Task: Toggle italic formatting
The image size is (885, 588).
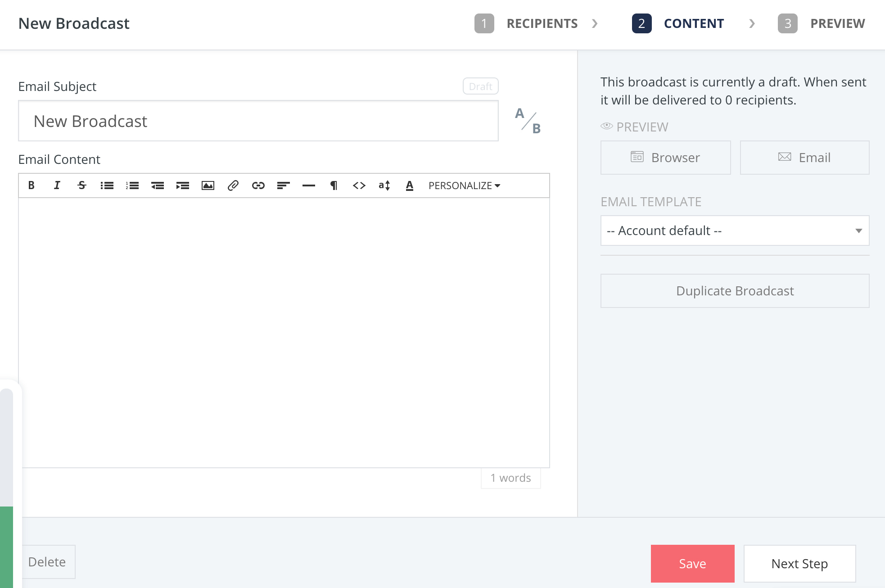Action: pos(57,185)
